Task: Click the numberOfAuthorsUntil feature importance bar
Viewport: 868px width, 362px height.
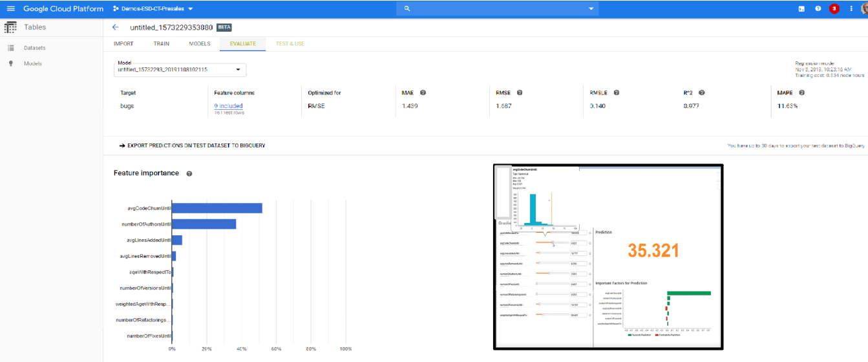Action: click(x=204, y=224)
